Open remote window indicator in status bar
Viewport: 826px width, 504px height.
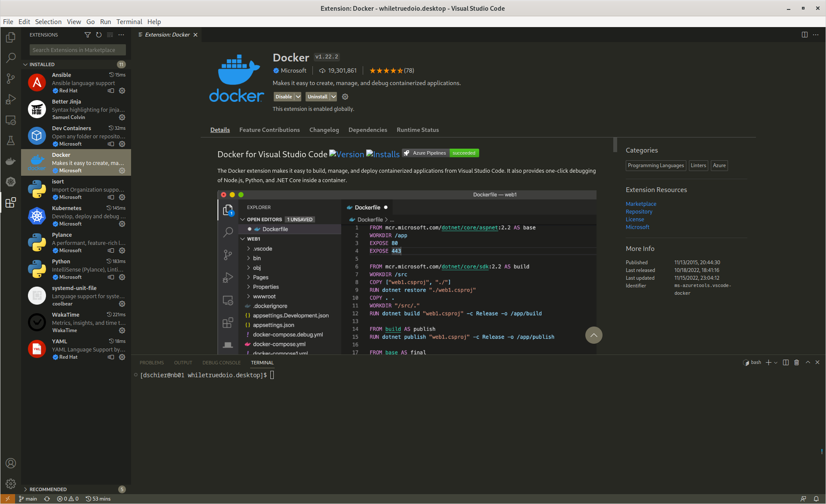pos(8,499)
